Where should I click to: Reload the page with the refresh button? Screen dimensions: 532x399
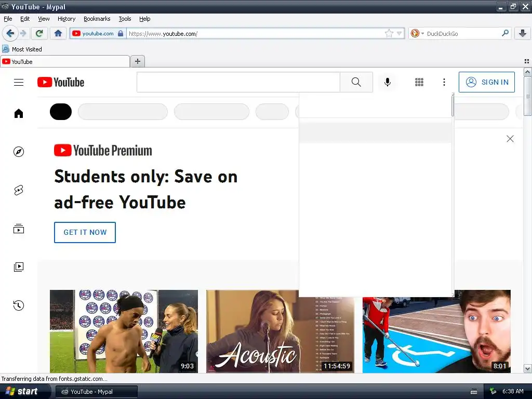click(39, 33)
